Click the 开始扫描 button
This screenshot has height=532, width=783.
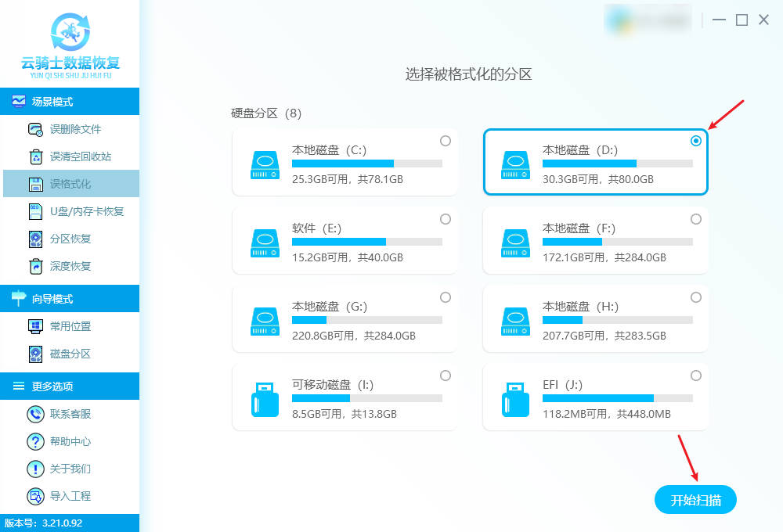(695, 501)
